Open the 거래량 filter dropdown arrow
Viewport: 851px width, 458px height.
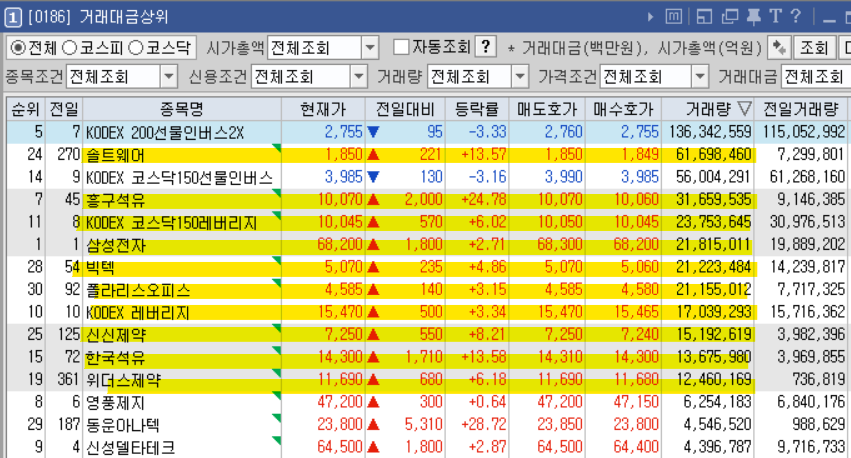[x=520, y=77]
